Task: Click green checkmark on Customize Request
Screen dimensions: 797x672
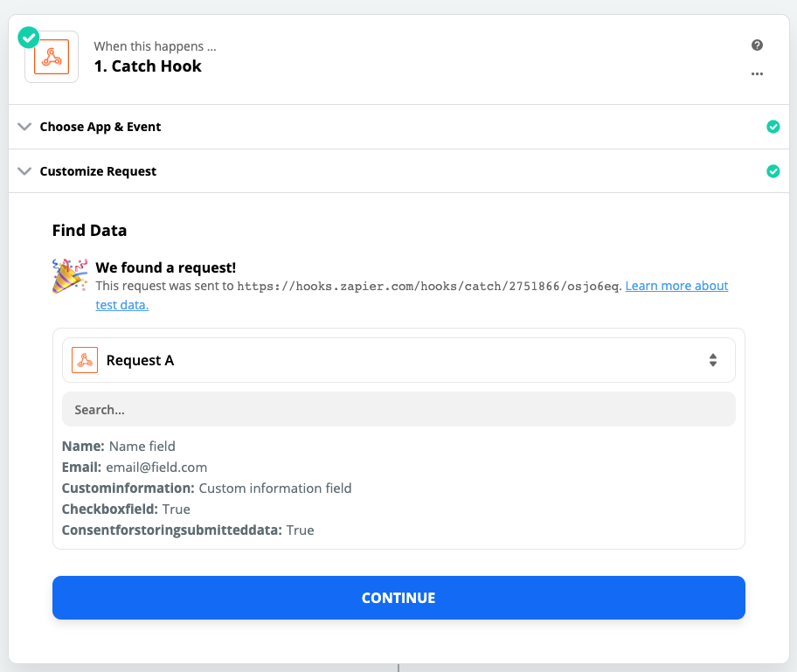Action: [773, 171]
